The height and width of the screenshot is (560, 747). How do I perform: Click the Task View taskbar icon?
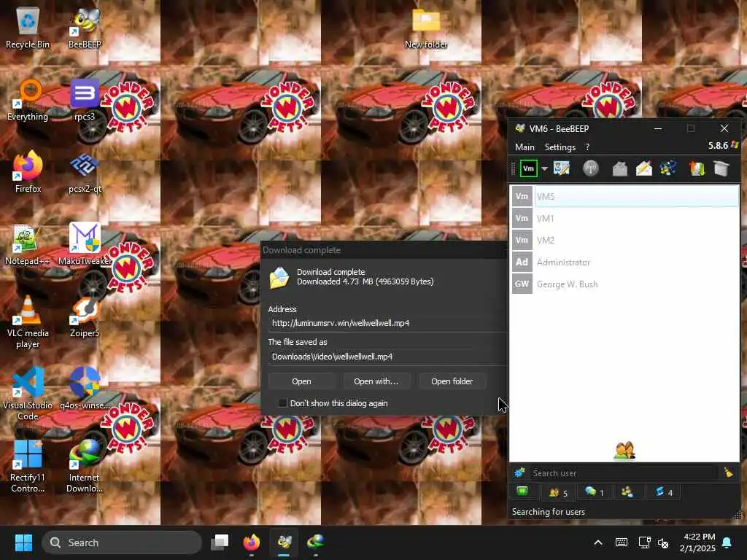pyautogui.click(x=220, y=542)
